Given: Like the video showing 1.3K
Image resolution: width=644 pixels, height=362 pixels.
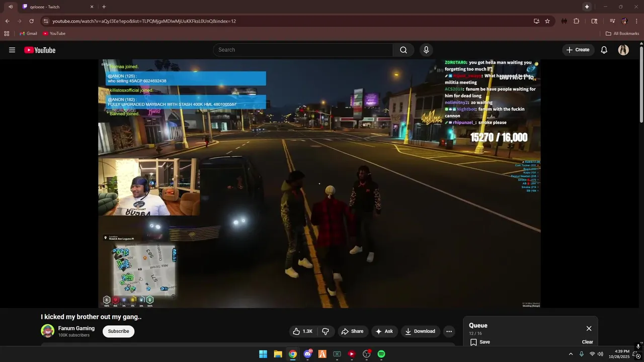Looking at the screenshot, I should click(302, 331).
